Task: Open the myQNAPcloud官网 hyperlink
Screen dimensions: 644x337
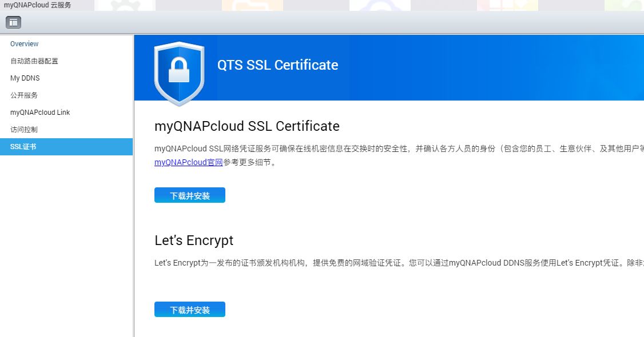Action: click(x=189, y=162)
